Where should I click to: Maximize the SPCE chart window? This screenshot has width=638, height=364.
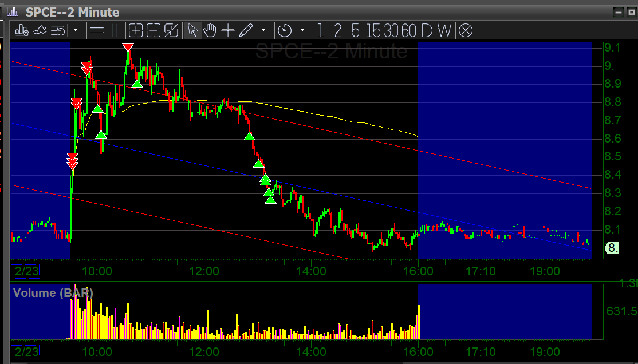[x=632, y=12]
